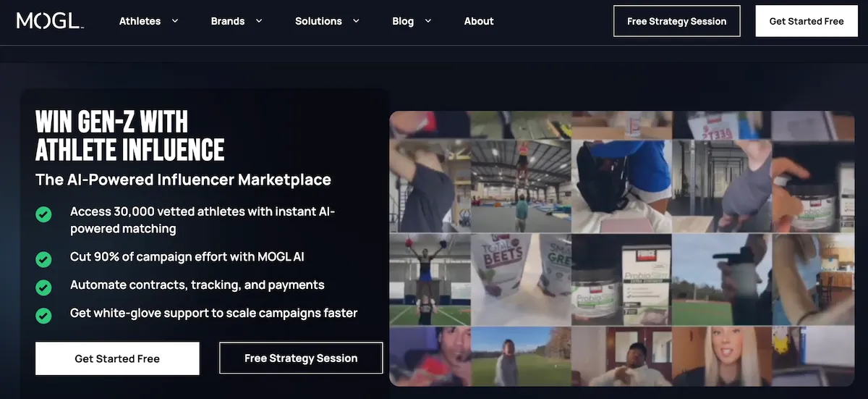Go to the About page
This screenshot has height=399, width=868.
click(479, 21)
